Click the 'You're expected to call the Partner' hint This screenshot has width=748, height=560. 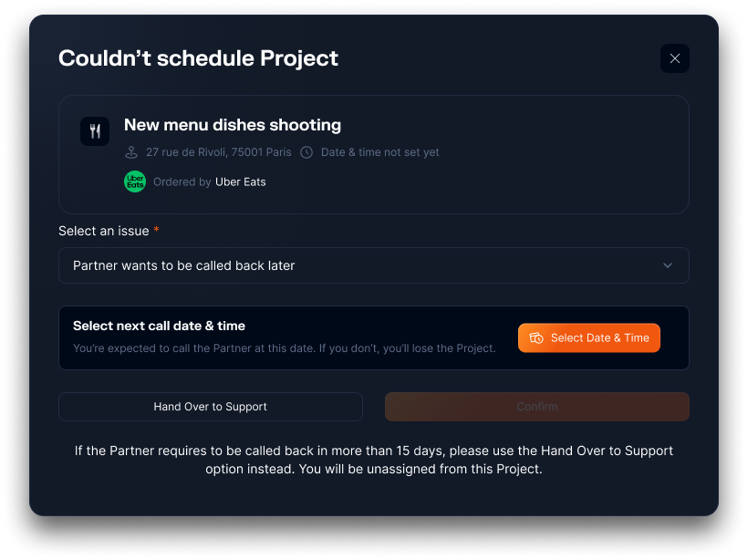click(x=284, y=348)
